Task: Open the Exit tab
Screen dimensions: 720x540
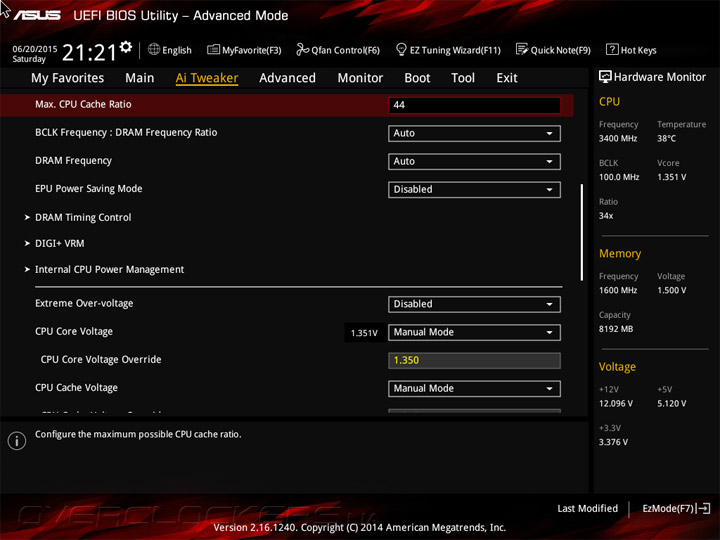Action: [x=506, y=78]
